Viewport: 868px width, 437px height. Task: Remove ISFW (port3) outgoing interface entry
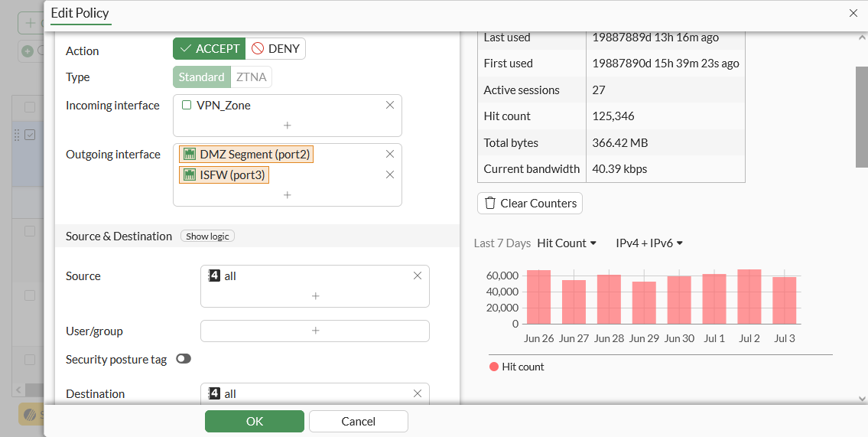coord(390,174)
